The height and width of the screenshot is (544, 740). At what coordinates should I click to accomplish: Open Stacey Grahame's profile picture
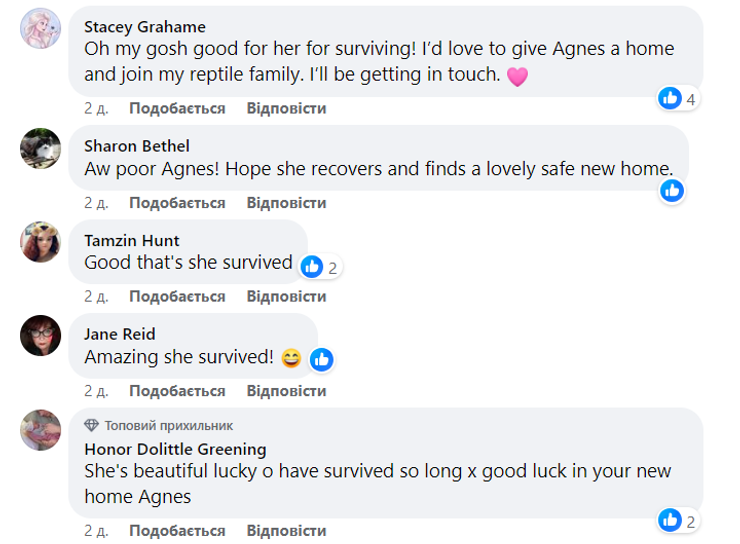(x=41, y=32)
